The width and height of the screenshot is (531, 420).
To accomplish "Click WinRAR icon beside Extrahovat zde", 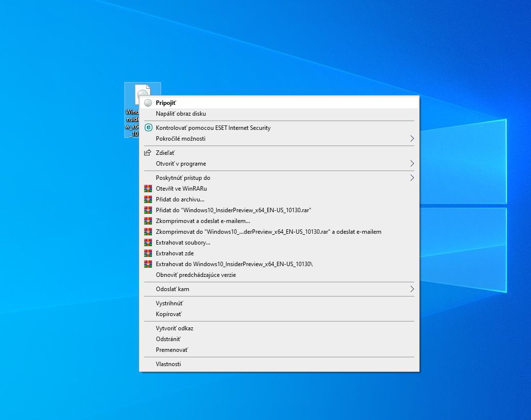I will pyautogui.click(x=148, y=253).
